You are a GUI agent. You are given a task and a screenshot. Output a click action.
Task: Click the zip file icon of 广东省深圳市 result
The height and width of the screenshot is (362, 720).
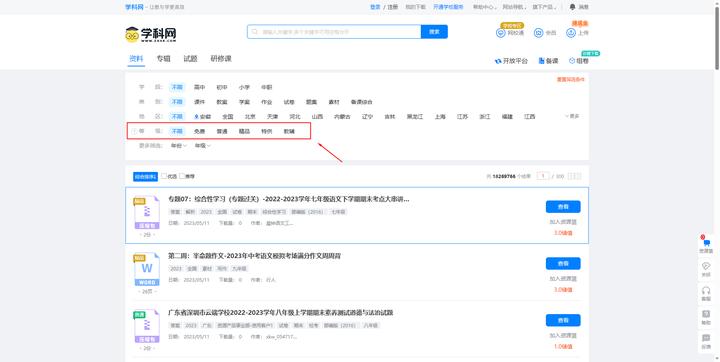146,327
